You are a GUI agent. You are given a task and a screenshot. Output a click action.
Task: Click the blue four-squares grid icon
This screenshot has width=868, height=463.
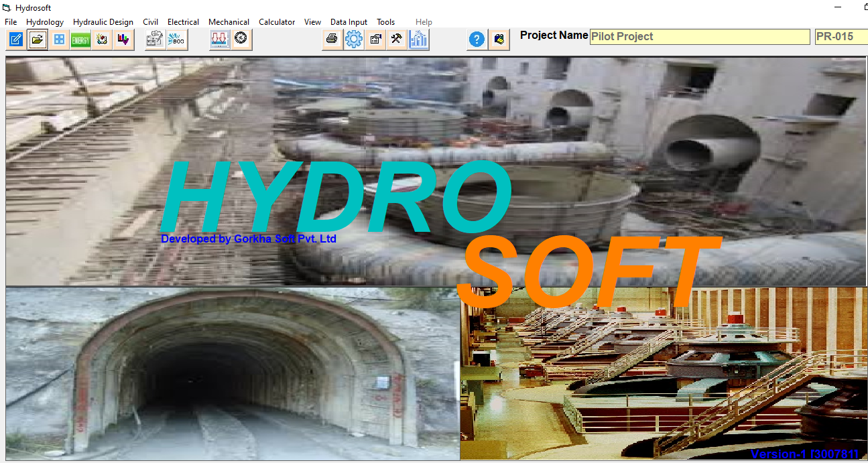(59, 40)
